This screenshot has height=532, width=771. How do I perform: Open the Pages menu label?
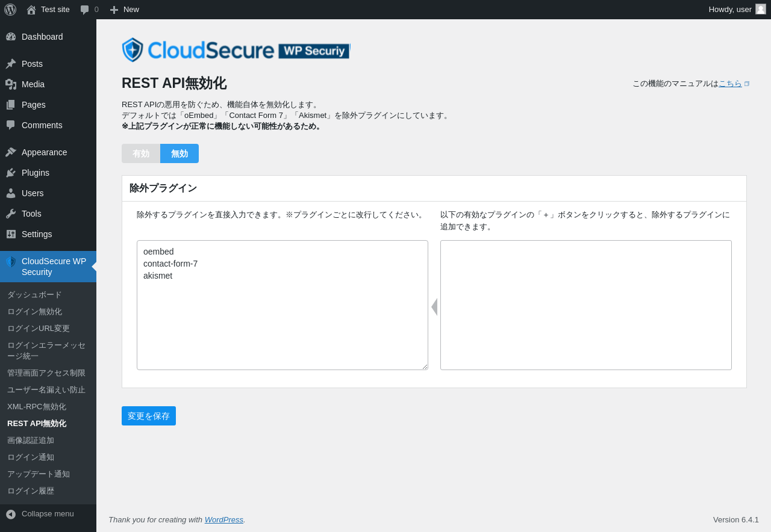34,105
